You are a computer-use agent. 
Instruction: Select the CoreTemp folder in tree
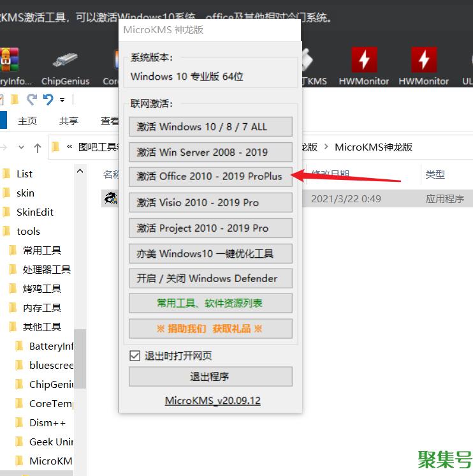pos(51,403)
